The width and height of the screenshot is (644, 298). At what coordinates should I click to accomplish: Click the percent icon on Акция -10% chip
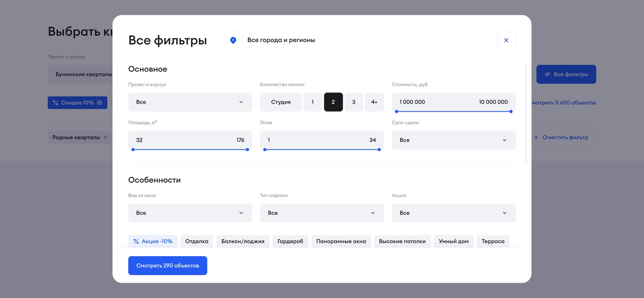[136, 241]
